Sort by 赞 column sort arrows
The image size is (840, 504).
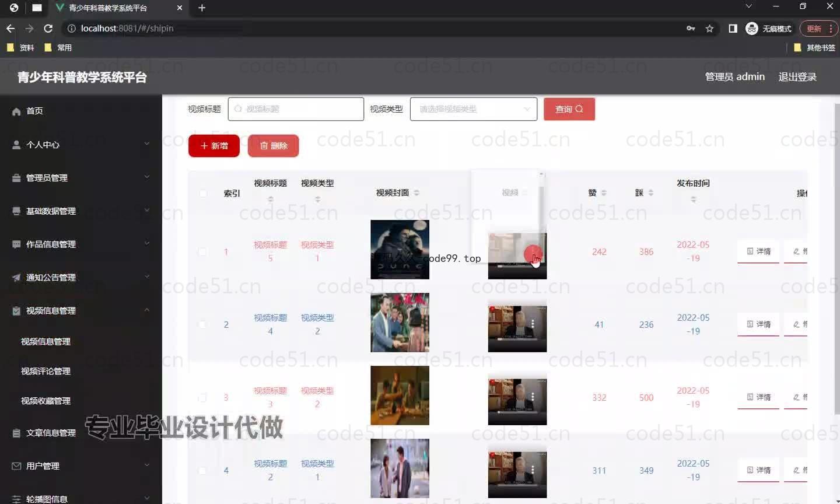604,192
